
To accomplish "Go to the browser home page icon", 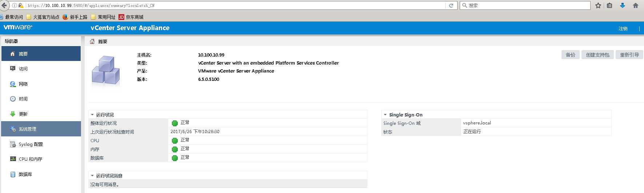I will (636, 5).
